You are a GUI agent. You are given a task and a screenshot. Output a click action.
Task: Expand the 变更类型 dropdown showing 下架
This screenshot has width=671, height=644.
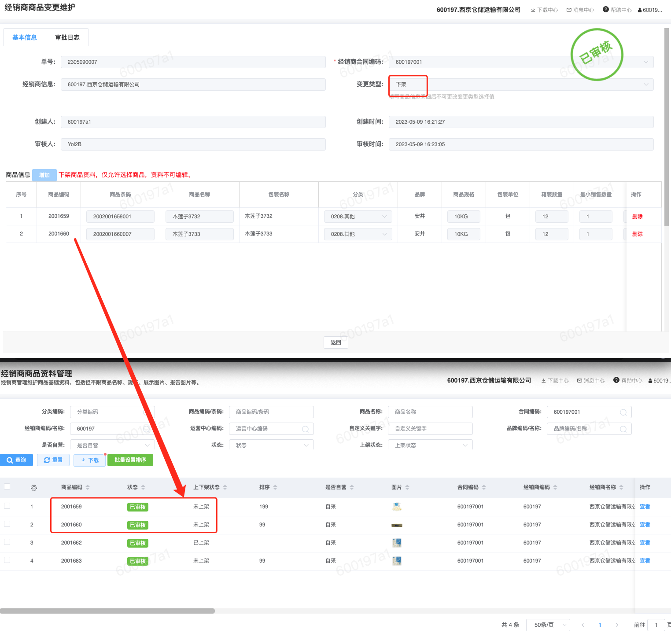(x=520, y=85)
